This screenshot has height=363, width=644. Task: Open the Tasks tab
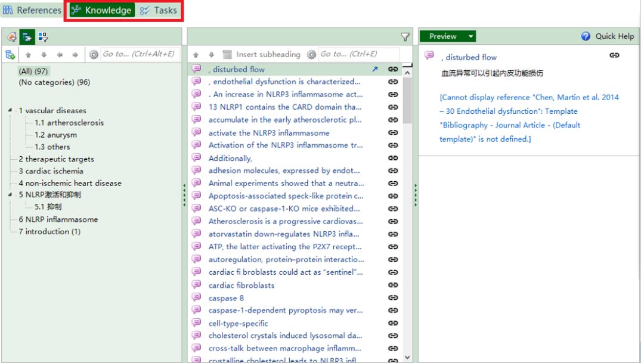tap(159, 10)
